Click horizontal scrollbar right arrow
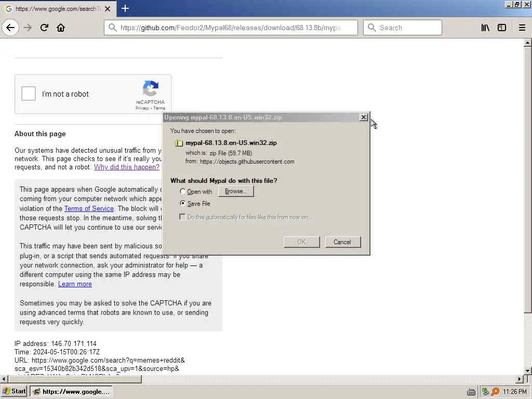 click(x=520, y=379)
